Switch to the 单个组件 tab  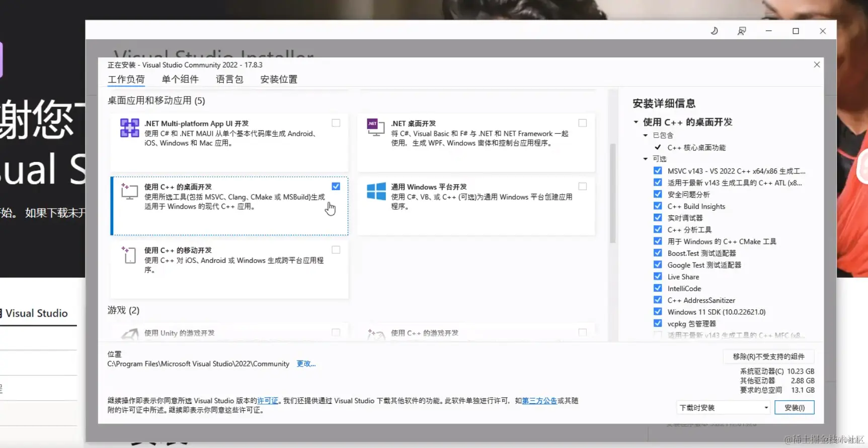(180, 79)
